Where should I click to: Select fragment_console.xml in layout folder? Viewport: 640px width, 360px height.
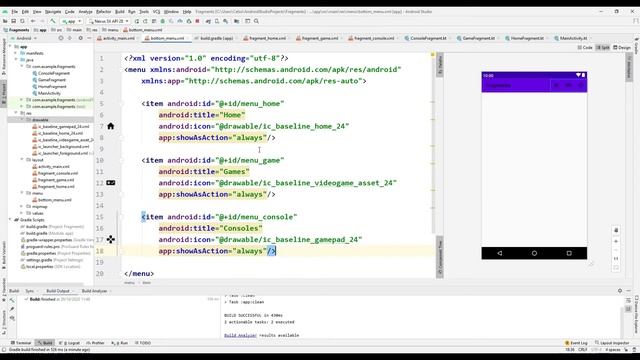pyautogui.click(x=55, y=173)
